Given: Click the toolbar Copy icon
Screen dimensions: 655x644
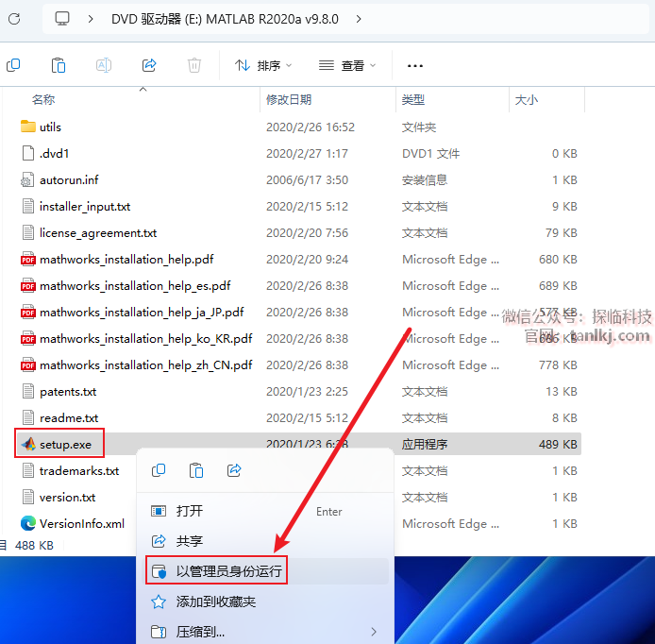Looking at the screenshot, I should click(x=13, y=65).
